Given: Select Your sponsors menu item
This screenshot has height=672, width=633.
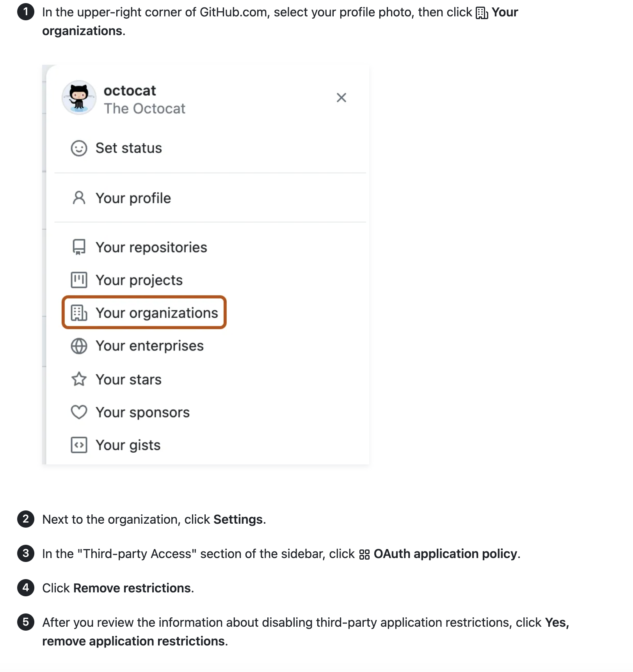Looking at the screenshot, I should (142, 412).
